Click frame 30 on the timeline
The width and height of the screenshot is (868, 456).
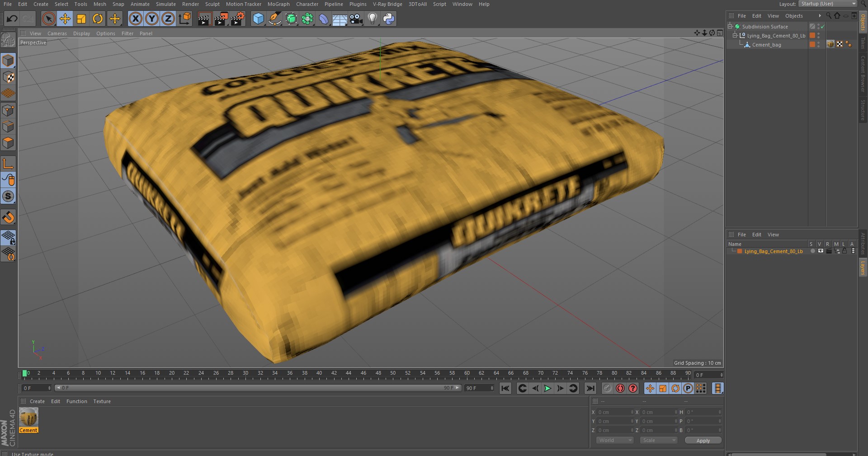pyautogui.click(x=245, y=374)
